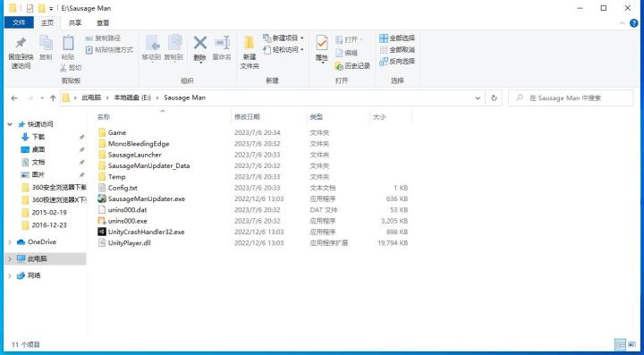Screen dimensions: 644x355
Task: Select the SausageManUpdater_Data folder
Action: click(x=148, y=165)
